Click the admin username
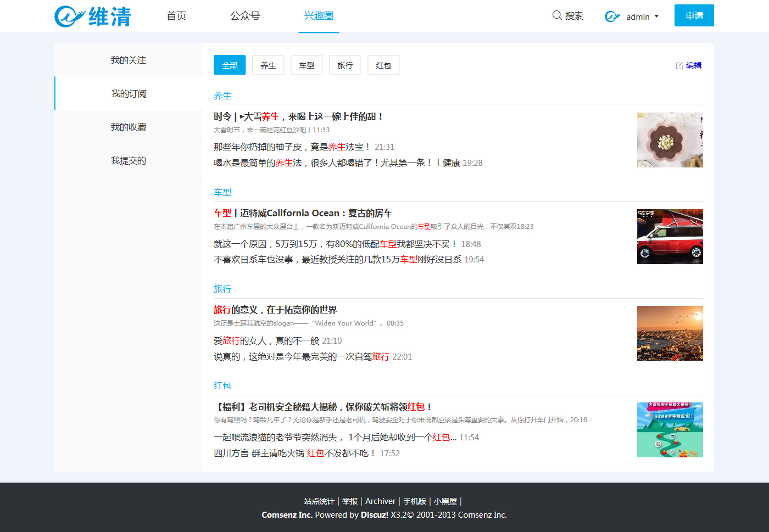The image size is (769, 532). [x=638, y=17]
